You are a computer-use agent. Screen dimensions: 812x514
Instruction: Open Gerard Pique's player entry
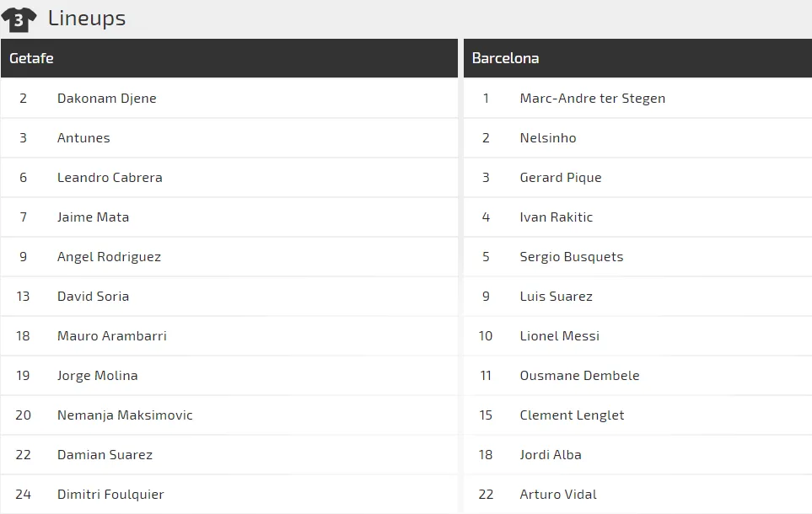tap(560, 178)
